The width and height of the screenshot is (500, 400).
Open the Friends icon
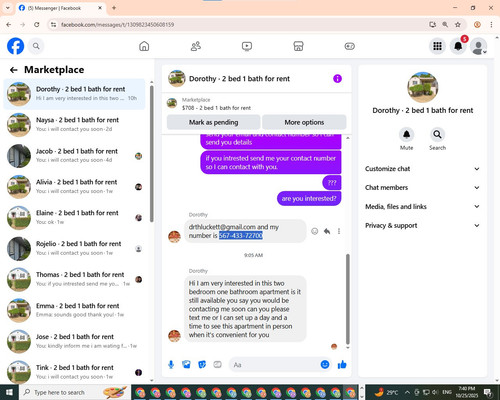click(x=196, y=46)
